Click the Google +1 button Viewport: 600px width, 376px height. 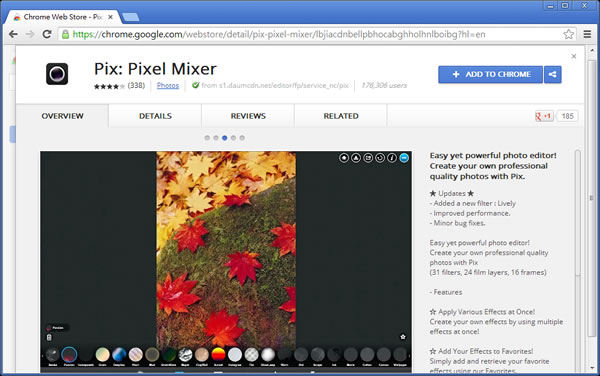coord(544,116)
